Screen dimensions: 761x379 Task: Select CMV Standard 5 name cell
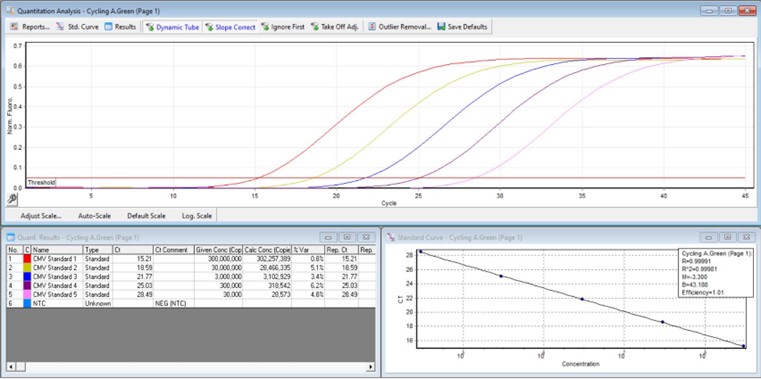[x=57, y=294]
